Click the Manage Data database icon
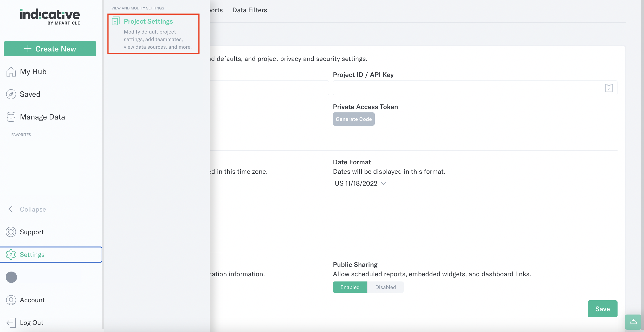 (x=11, y=117)
